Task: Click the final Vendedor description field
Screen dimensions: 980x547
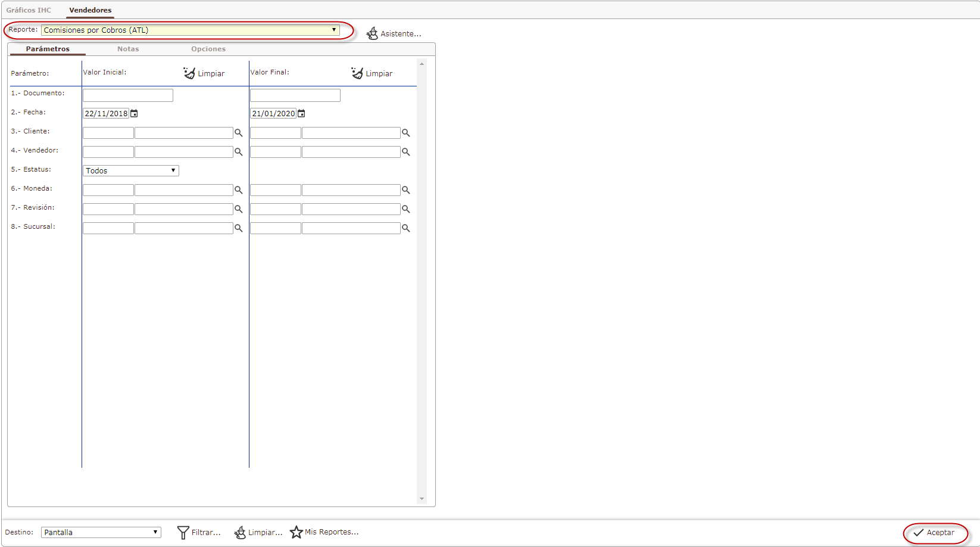Action: pyautogui.click(x=351, y=152)
